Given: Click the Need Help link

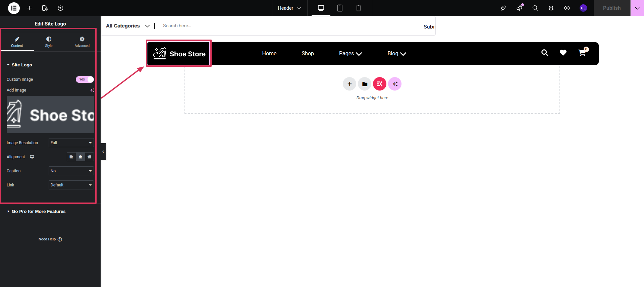Looking at the screenshot, I should (50, 239).
